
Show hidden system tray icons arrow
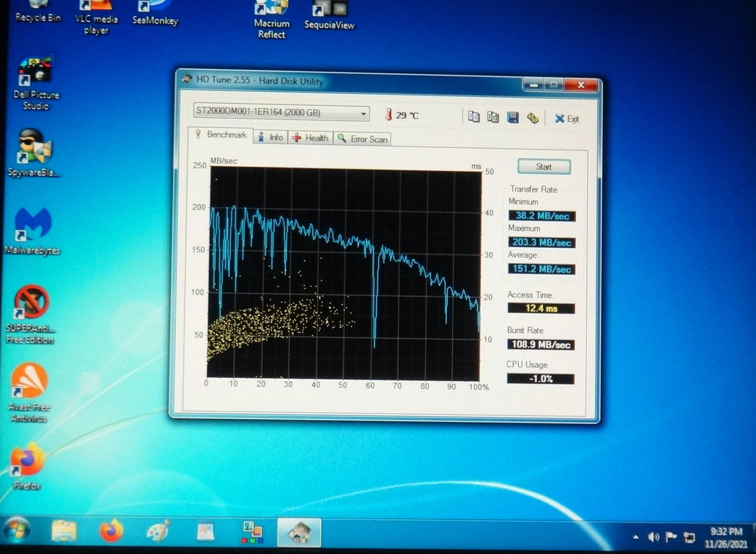(636, 537)
